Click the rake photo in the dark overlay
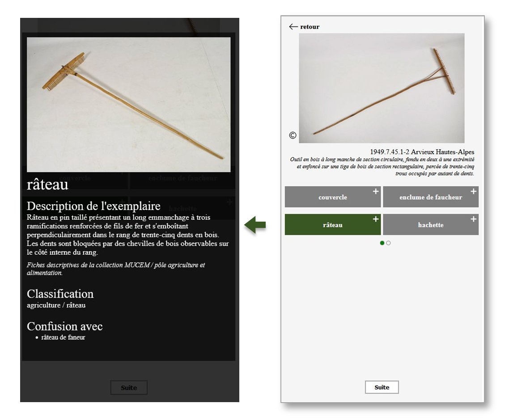 tap(128, 105)
